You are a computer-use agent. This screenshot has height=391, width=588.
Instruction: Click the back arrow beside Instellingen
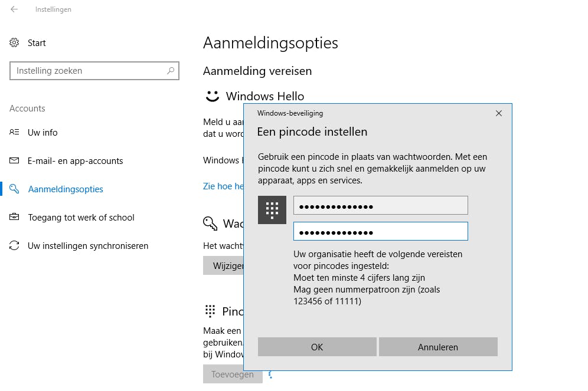(13, 9)
